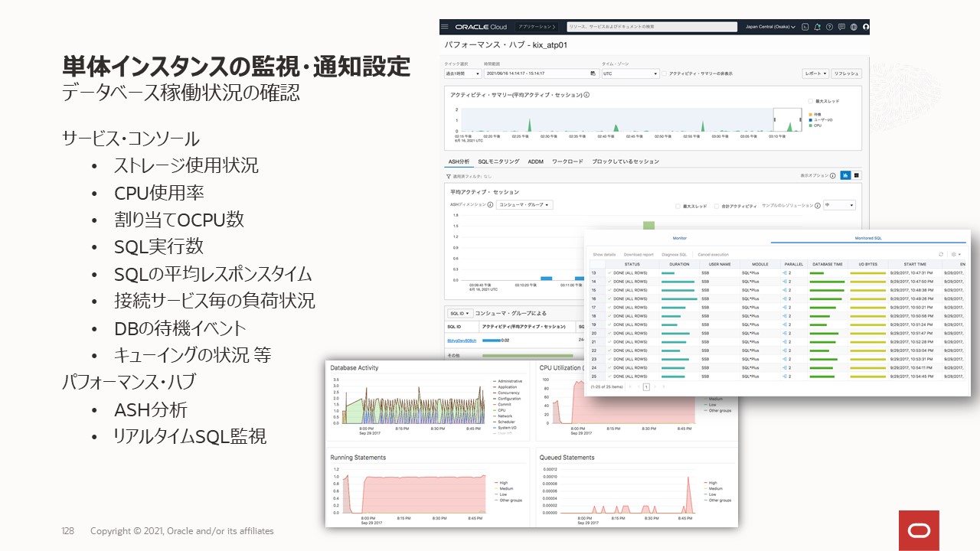This screenshot has height=551, width=980.
Task: Enable 最大スレッド checkbox in activity summary
Action: (812, 101)
